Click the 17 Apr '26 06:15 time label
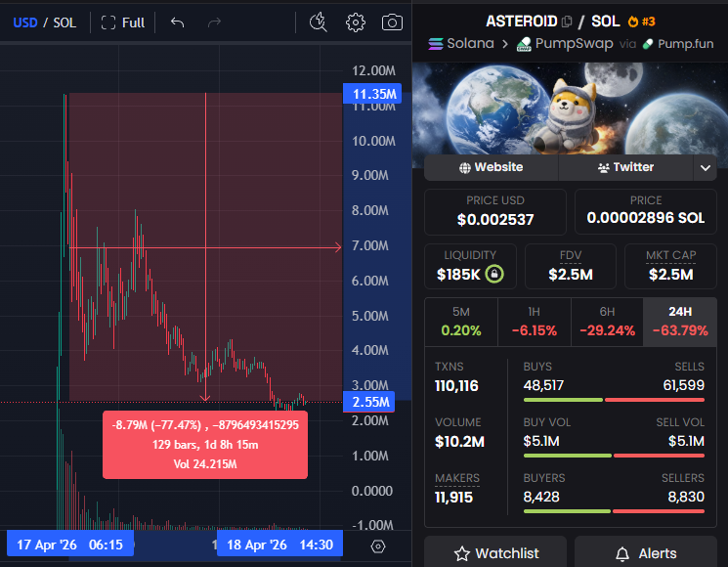728x567 pixels. click(70, 544)
